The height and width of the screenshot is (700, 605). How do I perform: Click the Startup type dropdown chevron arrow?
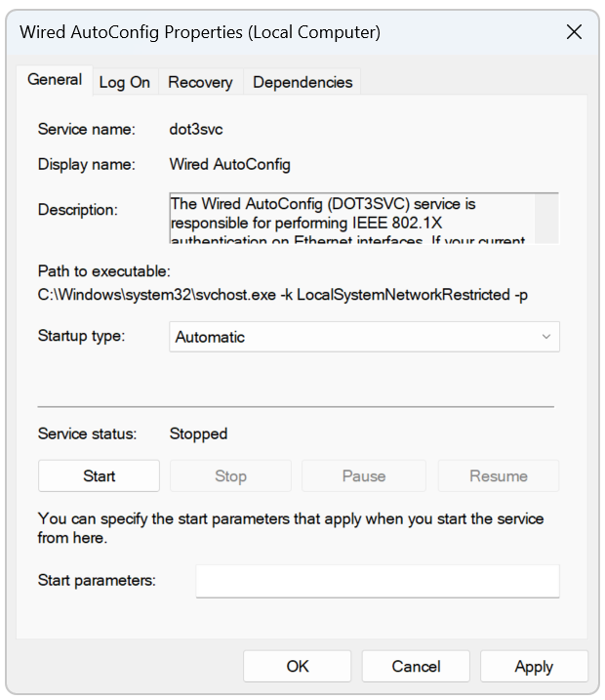click(545, 337)
